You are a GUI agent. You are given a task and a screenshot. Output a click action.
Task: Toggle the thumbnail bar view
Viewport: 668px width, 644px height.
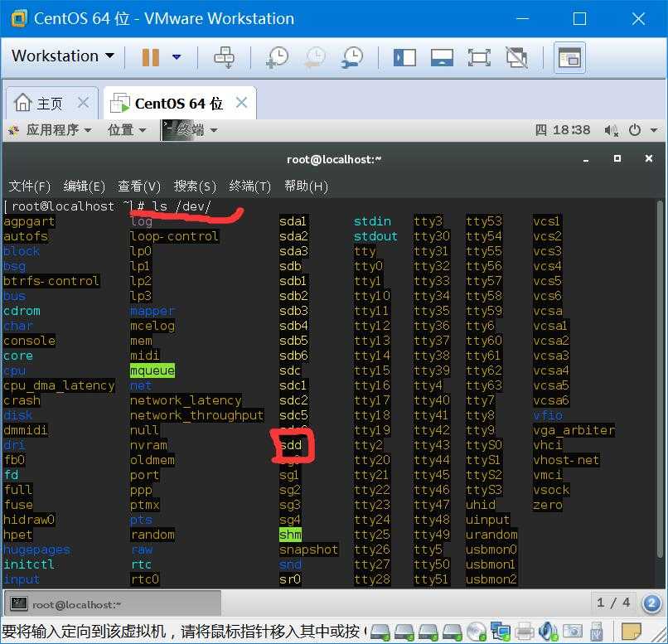click(442, 57)
